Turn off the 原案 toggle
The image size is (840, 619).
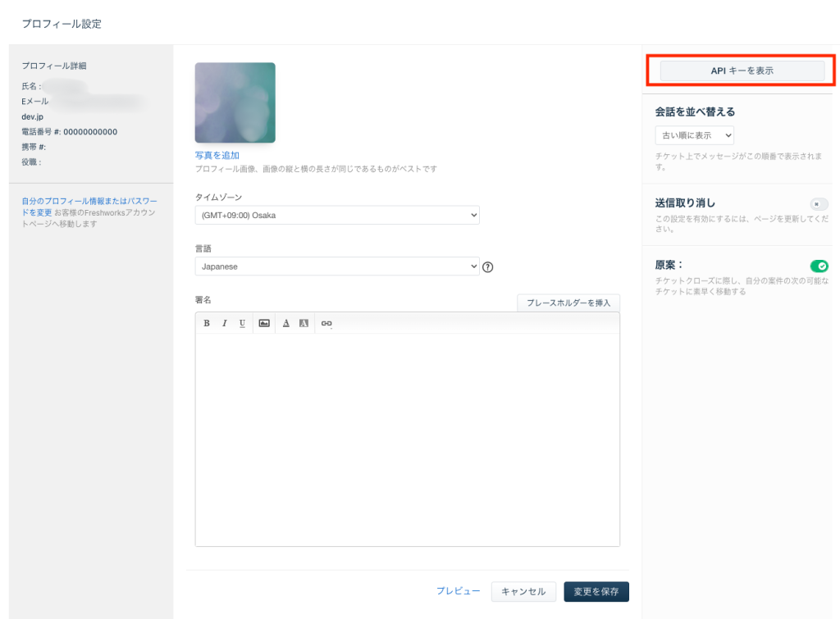click(x=819, y=266)
